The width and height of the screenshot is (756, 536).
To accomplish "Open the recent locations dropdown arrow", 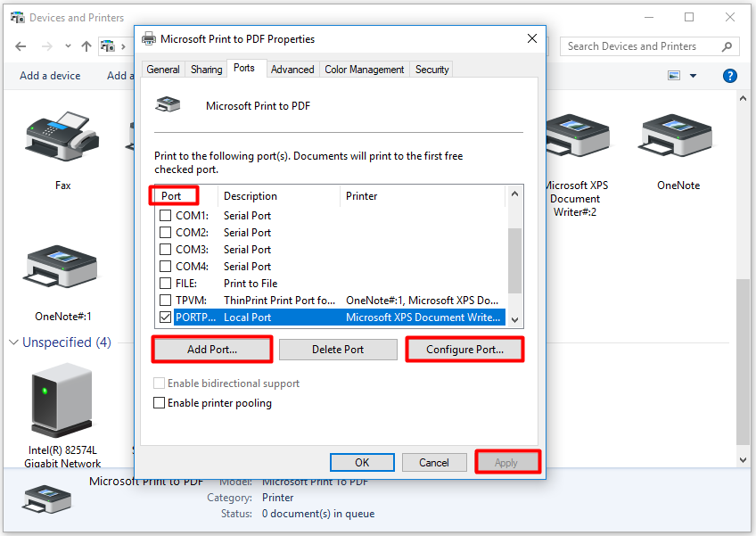I will [x=68, y=46].
